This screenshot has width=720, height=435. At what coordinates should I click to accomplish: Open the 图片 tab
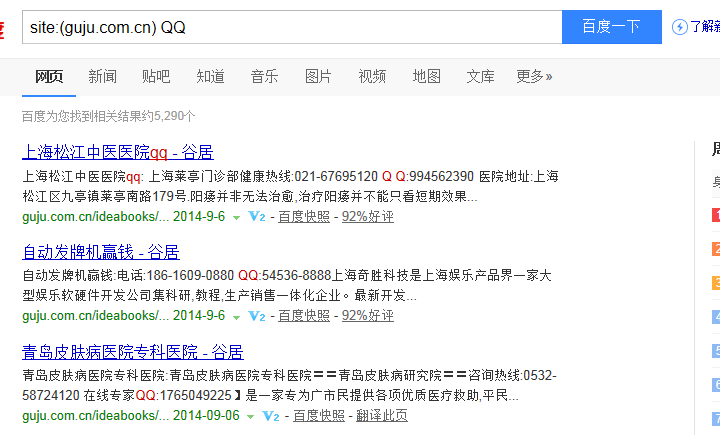coord(318,76)
